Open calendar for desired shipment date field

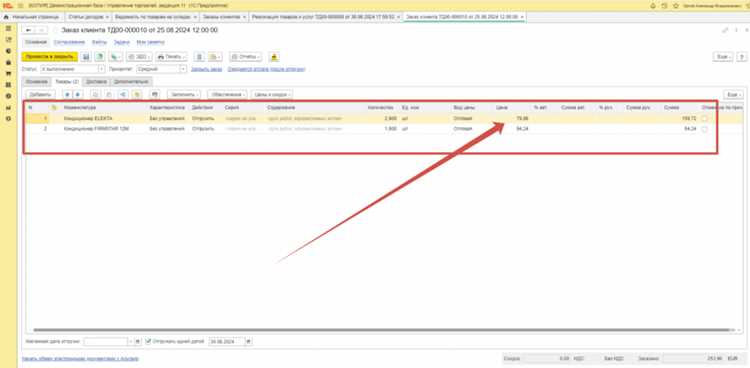(138, 342)
